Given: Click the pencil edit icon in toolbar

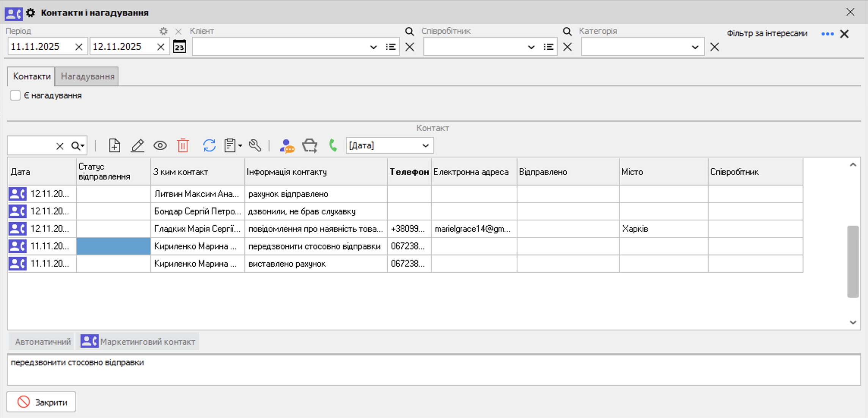Looking at the screenshot, I should [137, 146].
